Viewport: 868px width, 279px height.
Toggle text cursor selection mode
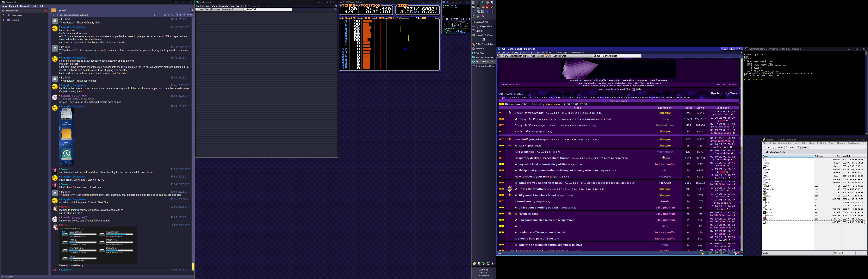click(x=159, y=15)
